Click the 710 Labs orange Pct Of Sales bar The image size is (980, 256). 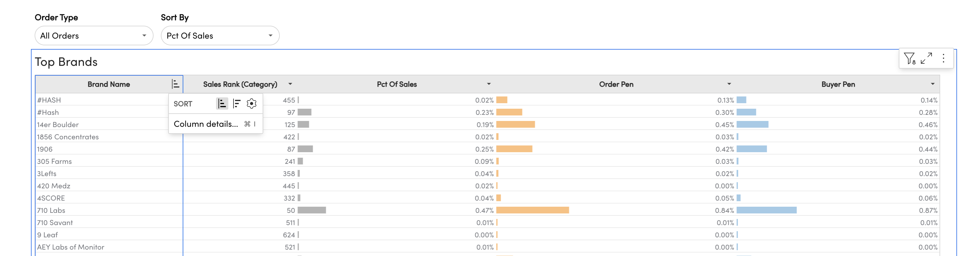[x=533, y=210]
